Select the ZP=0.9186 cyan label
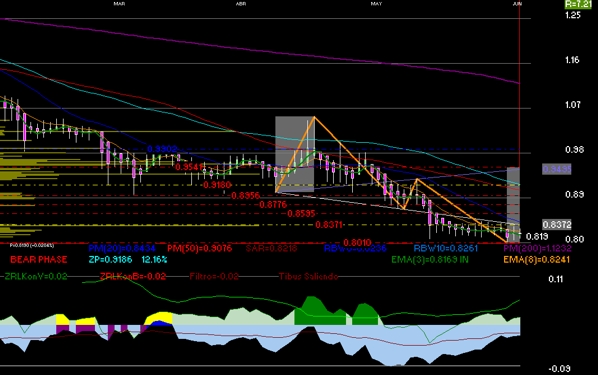Viewport: 598px width, 375px height. [110, 260]
